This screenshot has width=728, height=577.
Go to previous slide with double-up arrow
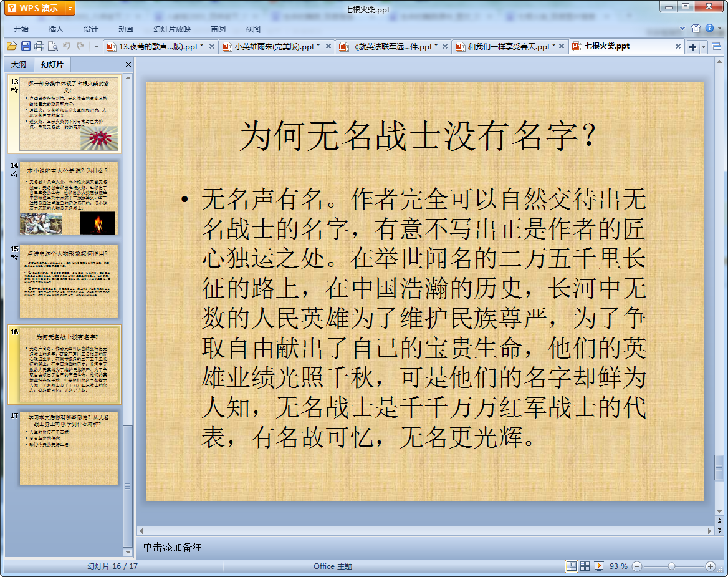click(x=719, y=521)
